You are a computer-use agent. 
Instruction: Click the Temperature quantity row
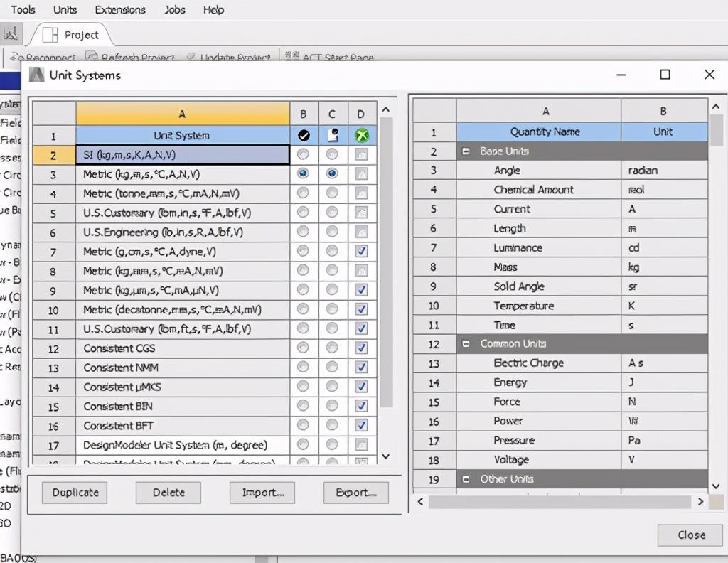point(539,306)
